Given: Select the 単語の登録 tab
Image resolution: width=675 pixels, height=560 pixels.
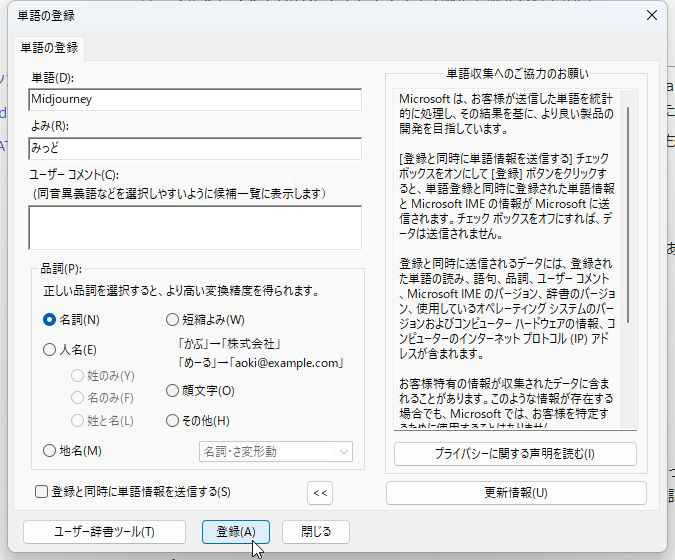Looking at the screenshot, I should [x=49, y=48].
